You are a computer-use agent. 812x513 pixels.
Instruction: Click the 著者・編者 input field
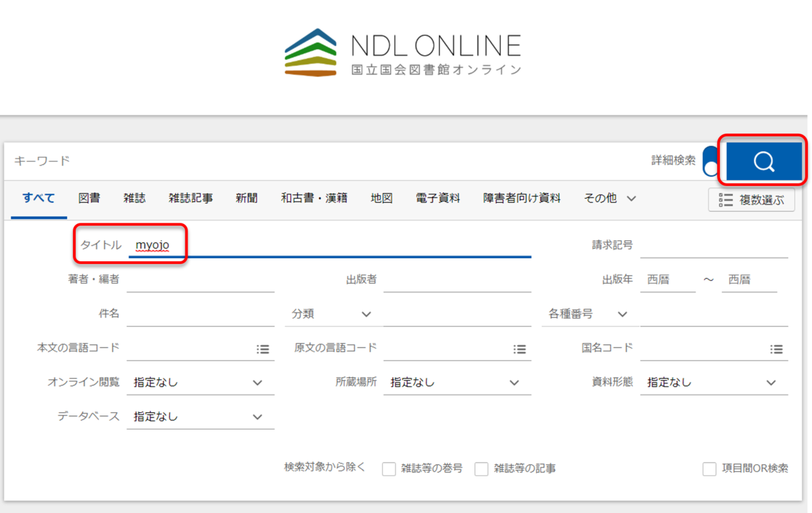click(200, 280)
